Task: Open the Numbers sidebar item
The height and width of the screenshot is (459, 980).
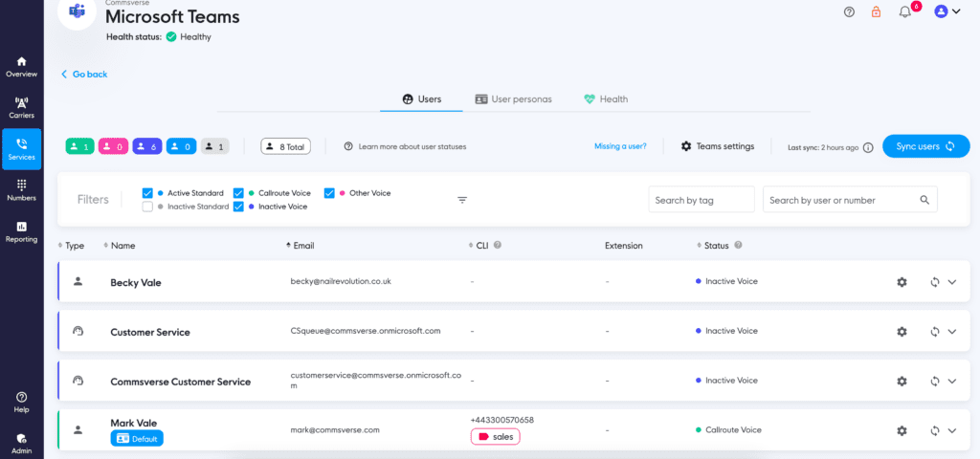Action: pos(22,191)
